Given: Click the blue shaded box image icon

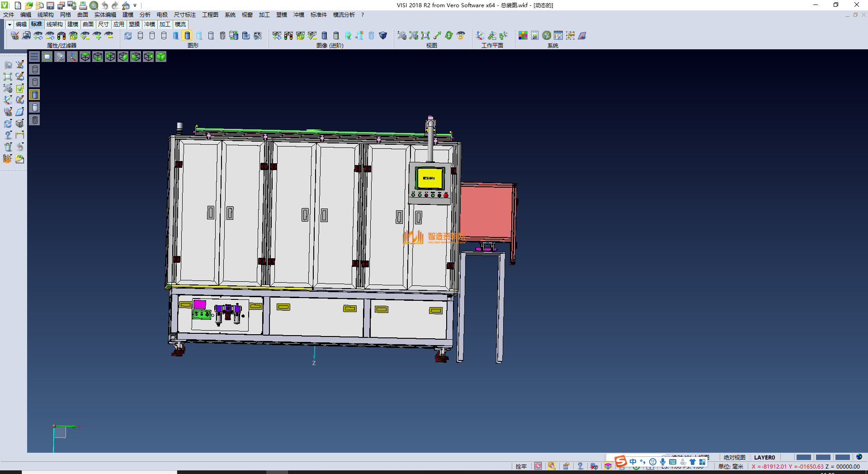Looking at the screenshot, I should [x=383, y=36].
